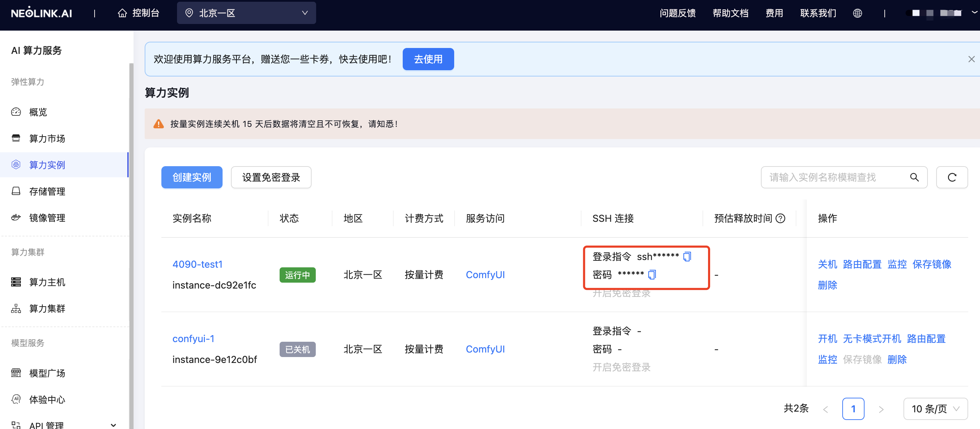Click the refresh list button
The image size is (980, 429).
coord(952,177)
